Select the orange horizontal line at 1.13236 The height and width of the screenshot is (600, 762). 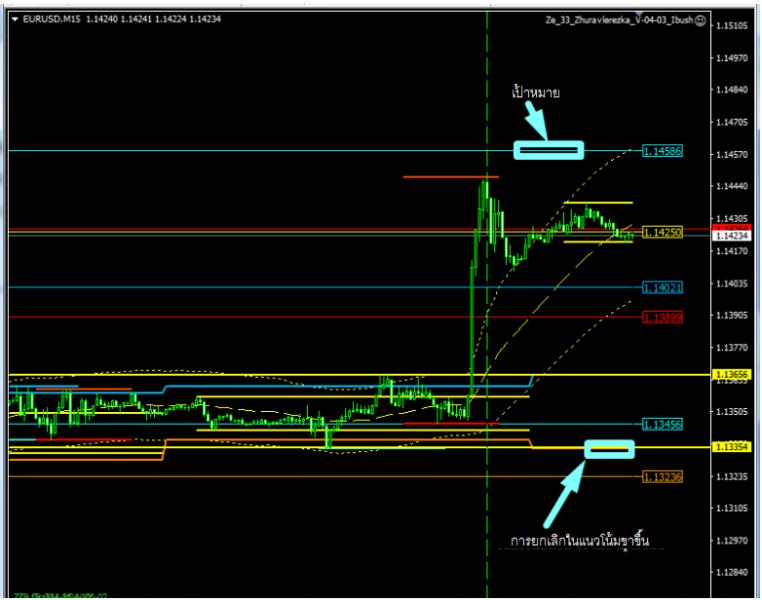[326, 477]
